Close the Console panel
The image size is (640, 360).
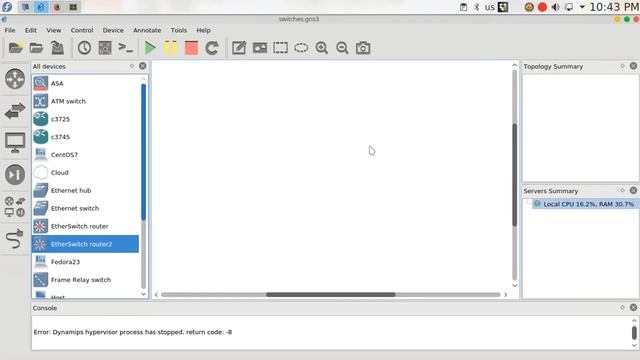[x=633, y=307]
